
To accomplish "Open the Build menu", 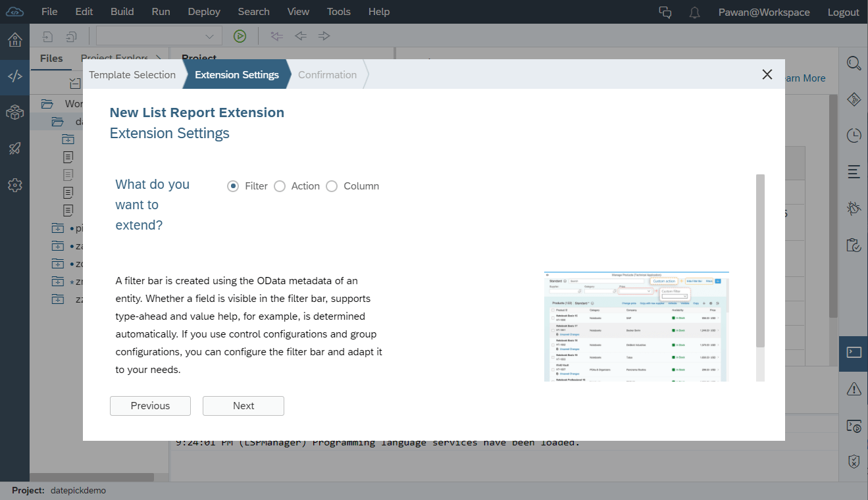I will coord(122,11).
